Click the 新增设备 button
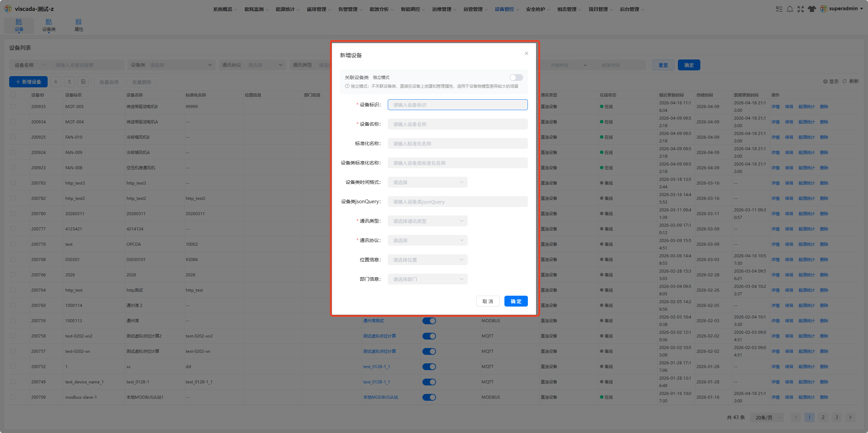Image resolution: width=868 pixels, height=433 pixels. (x=28, y=82)
